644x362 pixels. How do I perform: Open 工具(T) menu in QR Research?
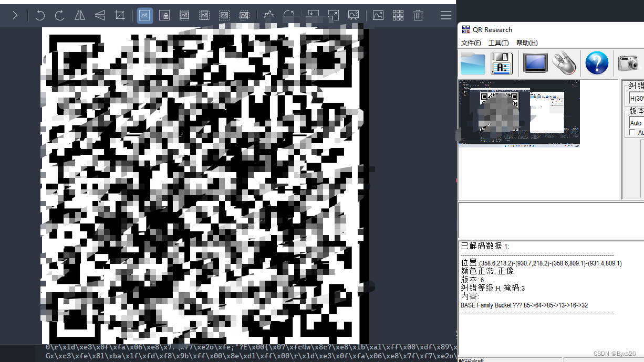498,43
